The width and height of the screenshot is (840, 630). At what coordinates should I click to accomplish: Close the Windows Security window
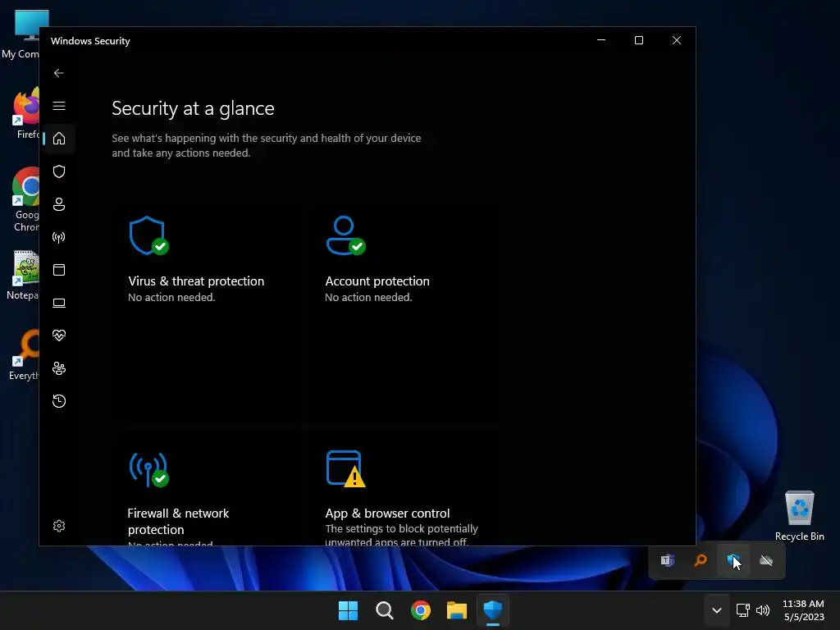pos(677,40)
